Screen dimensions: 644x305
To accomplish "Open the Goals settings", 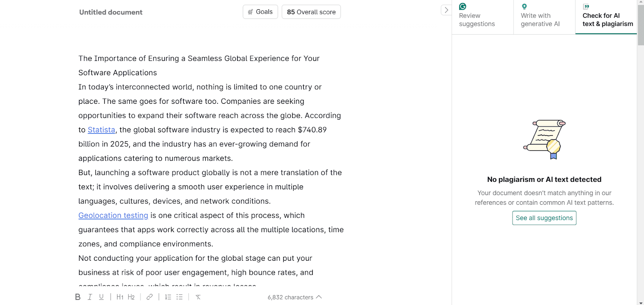I will pos(260,12).
